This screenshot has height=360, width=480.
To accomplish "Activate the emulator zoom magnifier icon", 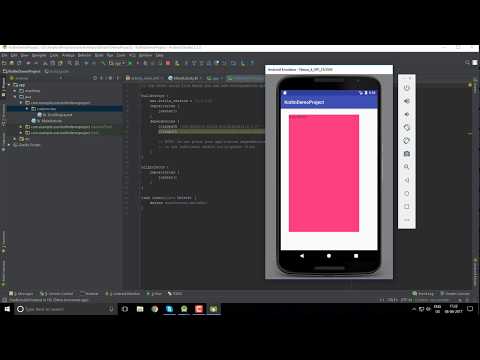I will tap(407, 167).
